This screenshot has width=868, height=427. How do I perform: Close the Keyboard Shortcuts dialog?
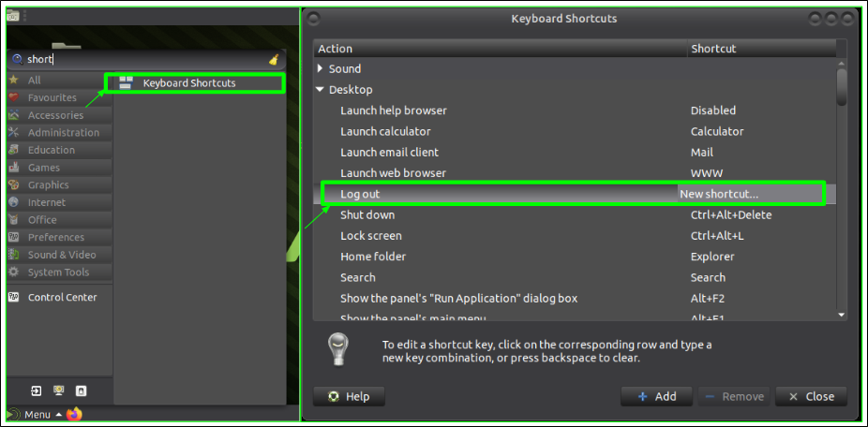[x=811, y=397]
